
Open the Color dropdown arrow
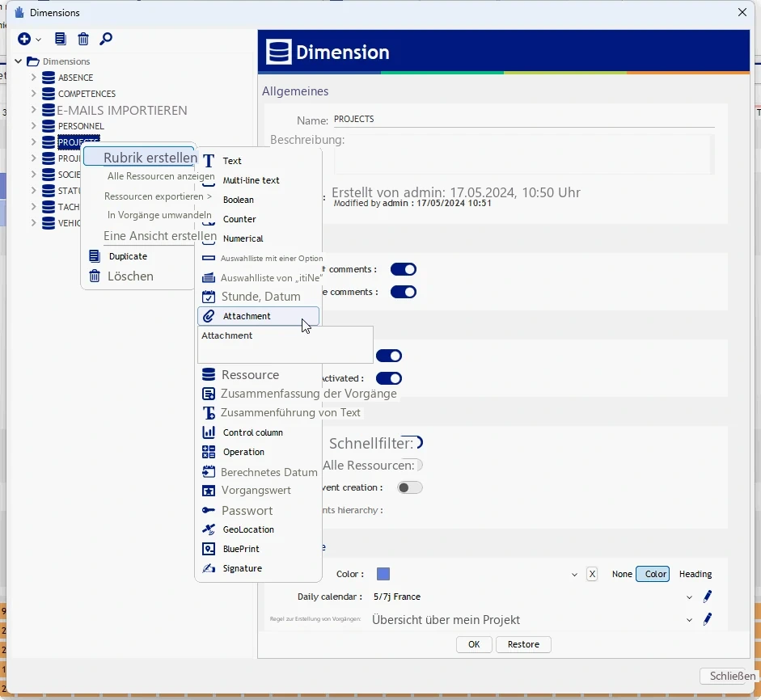pyautogui.click(x=574, y=575)
